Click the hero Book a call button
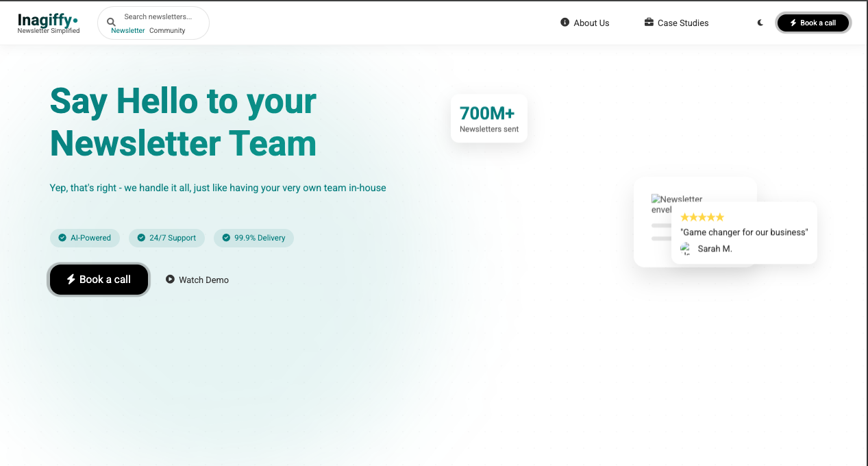This screenshot has width=868, height=466. click(99, 280)
